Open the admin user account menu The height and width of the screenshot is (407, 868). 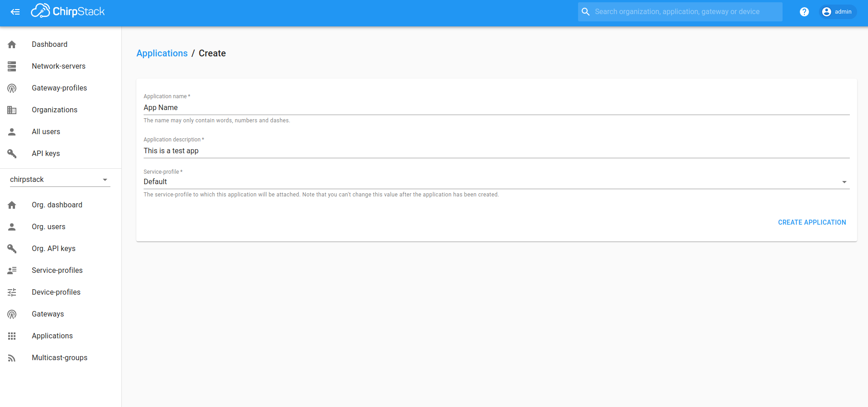[x=838, y=12]
